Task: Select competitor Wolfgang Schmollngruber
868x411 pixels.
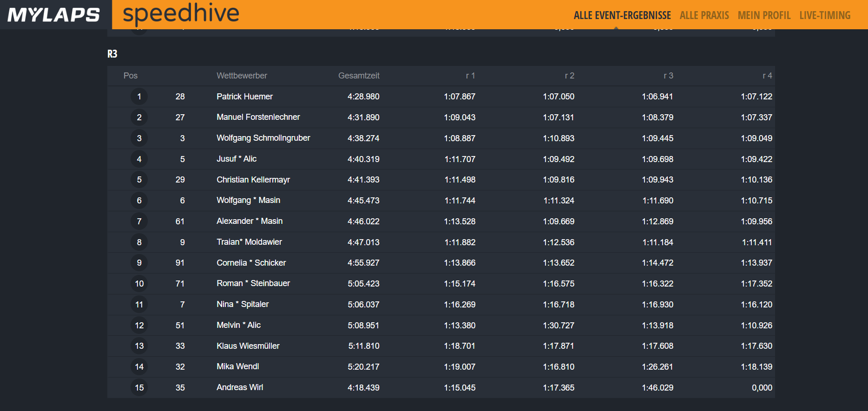Action: click(263, 138)
